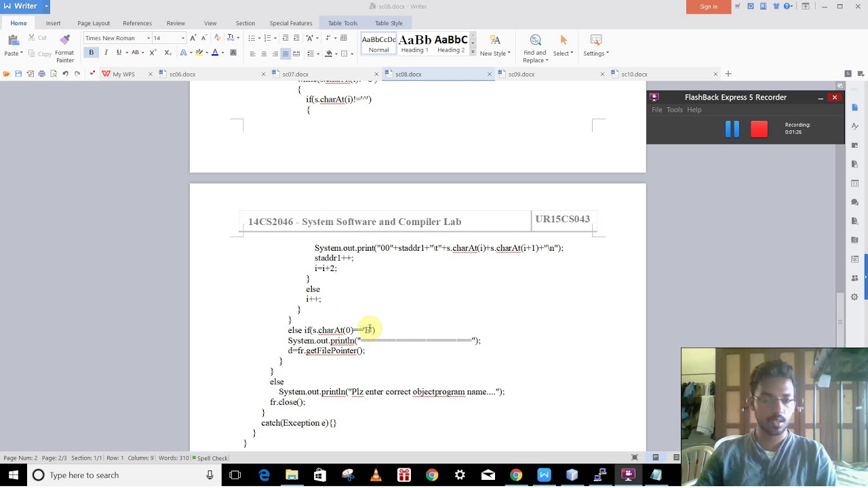Apply the Heading 2 style
The image size is (868, 488).
451,43
